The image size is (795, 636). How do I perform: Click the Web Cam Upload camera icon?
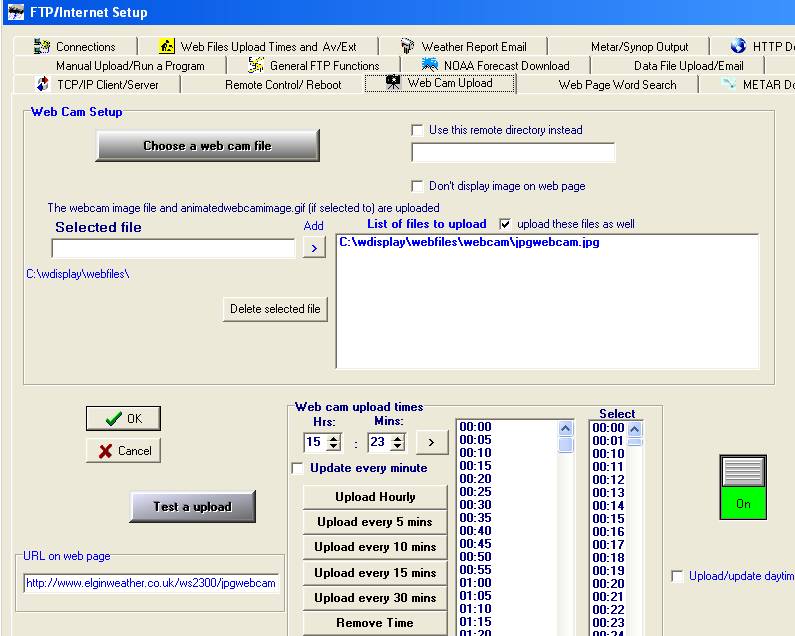(393, 82)
